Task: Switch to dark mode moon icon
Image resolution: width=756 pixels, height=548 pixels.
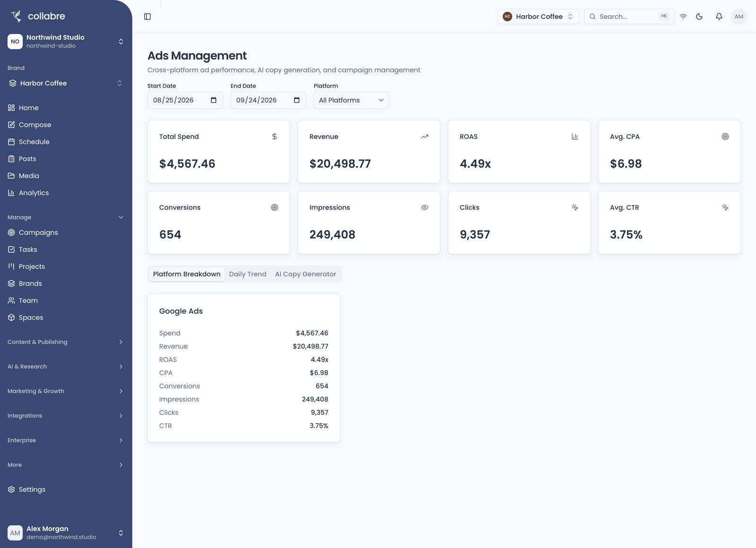Action: click(x=699, y=17)
